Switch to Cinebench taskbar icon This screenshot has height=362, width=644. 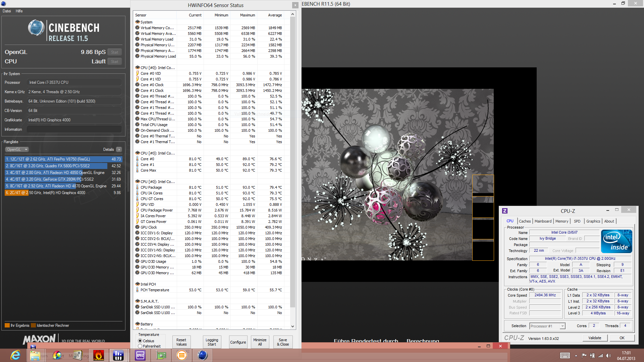203,355
